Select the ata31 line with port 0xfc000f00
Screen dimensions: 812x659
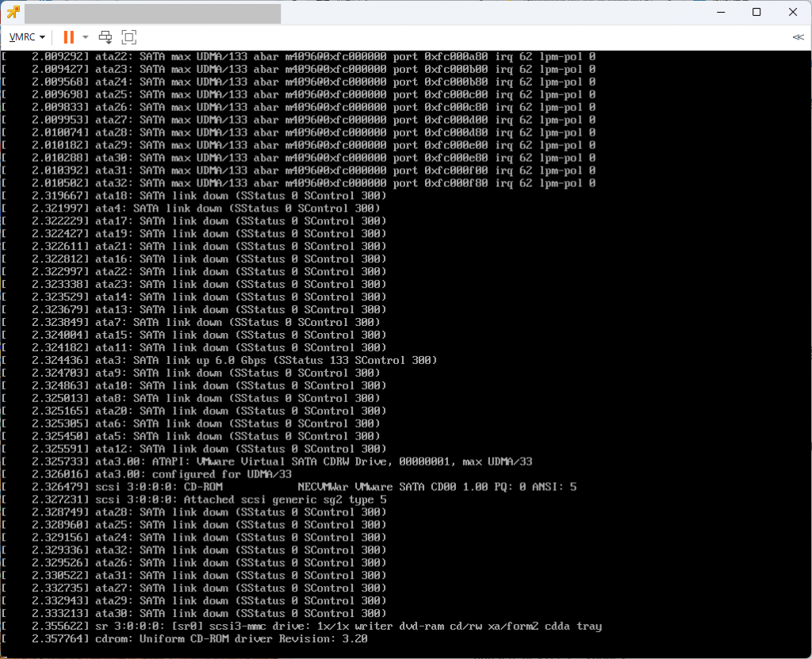pyautogui.click(x=299, y=170)
